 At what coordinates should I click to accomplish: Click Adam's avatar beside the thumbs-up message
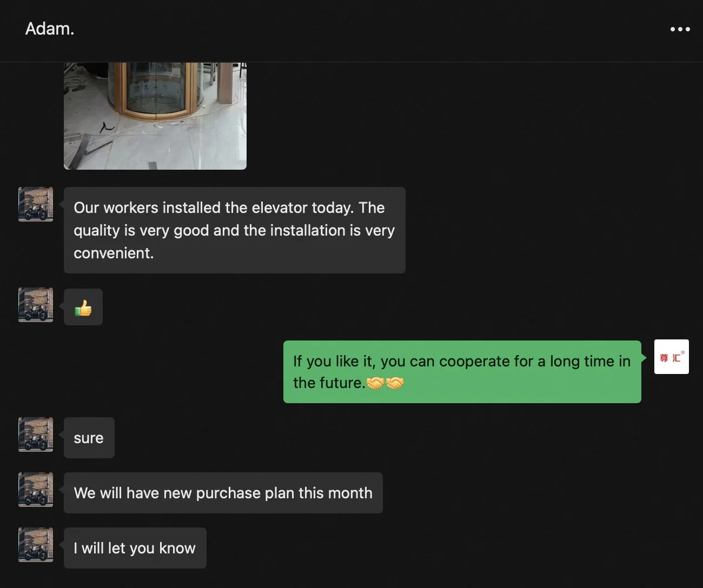coord(36,305)
